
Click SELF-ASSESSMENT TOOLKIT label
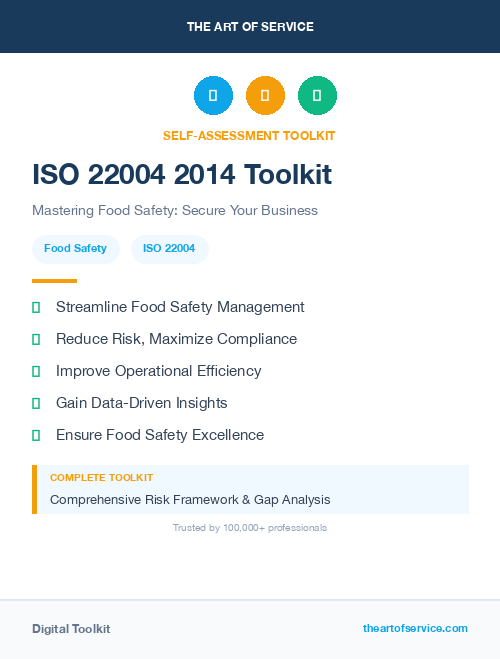click(x=249, y=136)
